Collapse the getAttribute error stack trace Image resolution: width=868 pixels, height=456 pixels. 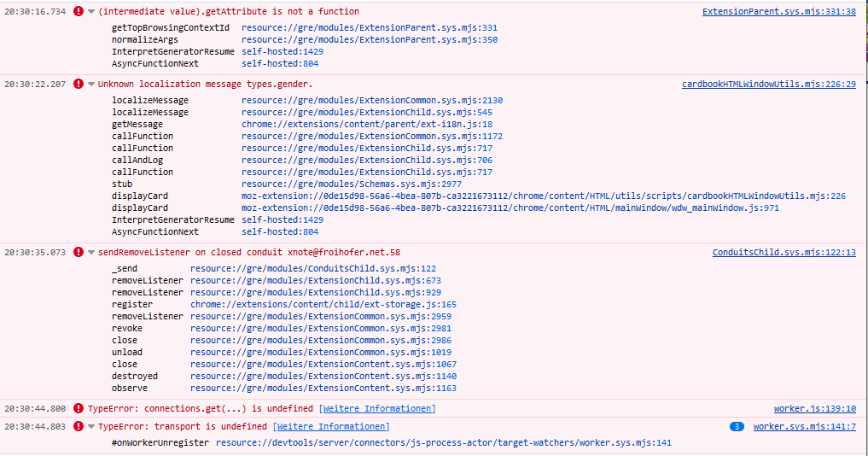coord(91,12)
